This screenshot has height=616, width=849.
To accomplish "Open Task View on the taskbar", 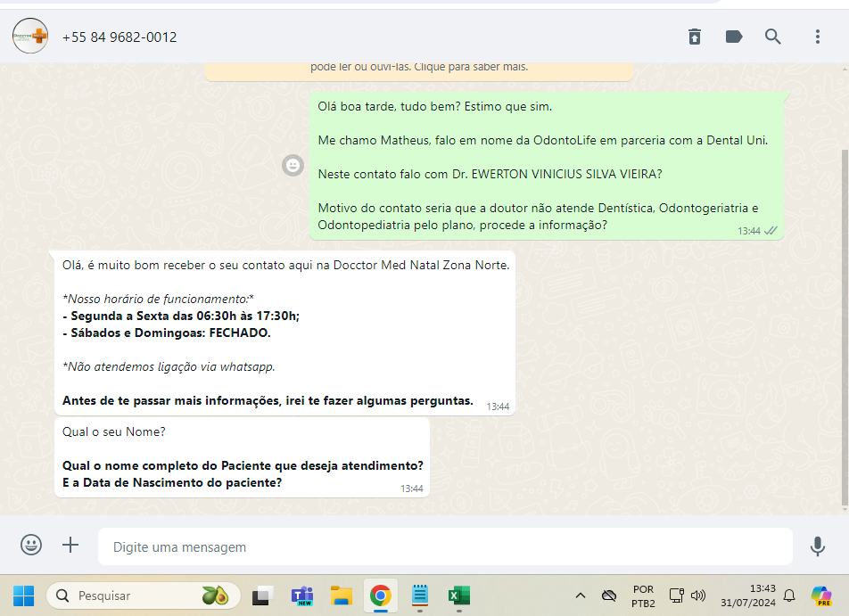I will [x=262, y=595].
